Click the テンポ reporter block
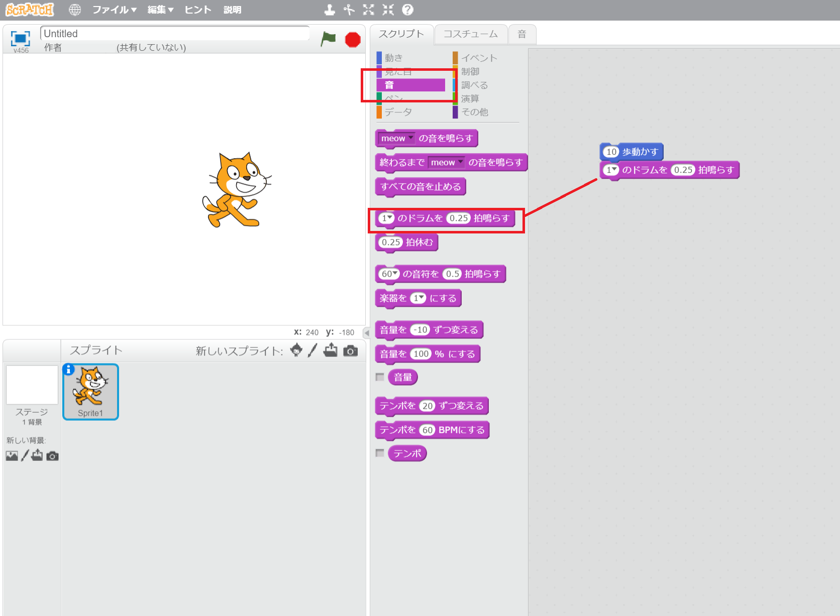Image resolution: width=840 pixels, height=616 pixels. point(407,453)
